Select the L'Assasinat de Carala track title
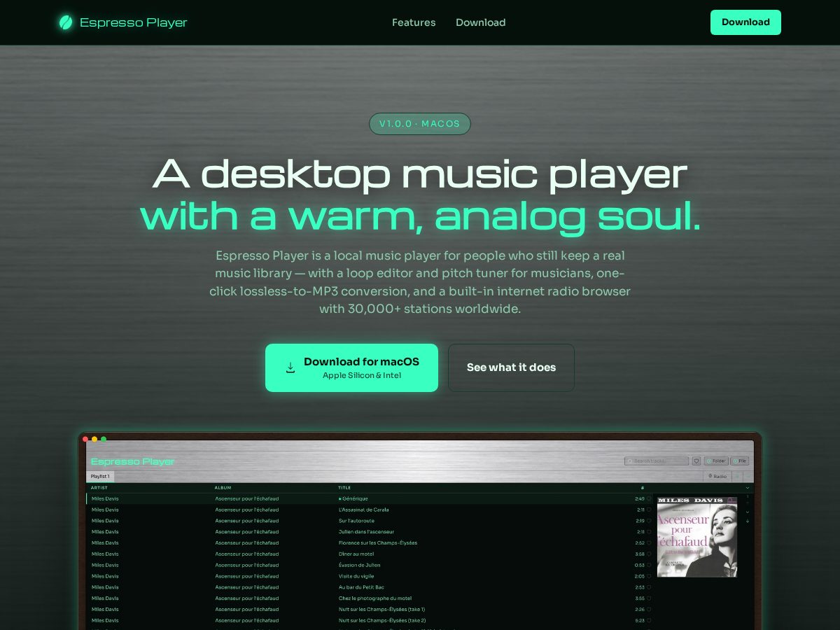This screenshot has width=840, height=630. pyautogui.click(x=364, y=510)
